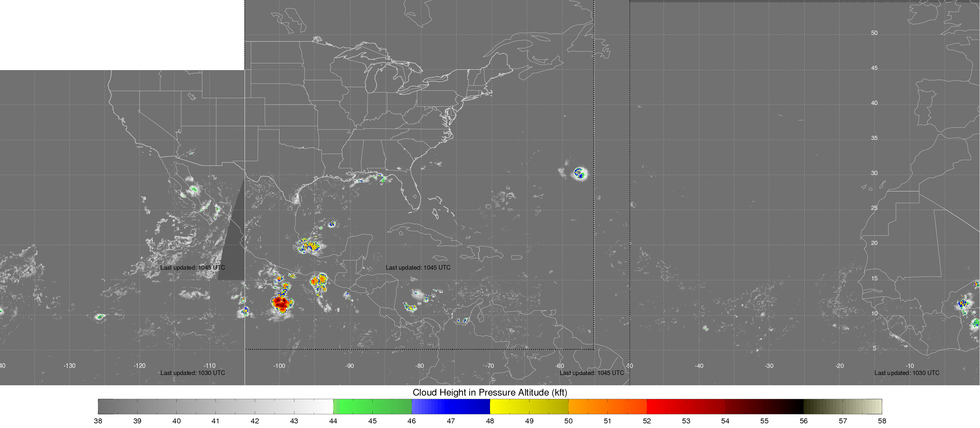Screen dimensions: 980x428
Task: Click the -30 longitude axis label
Action: click(x=769, y=365)
